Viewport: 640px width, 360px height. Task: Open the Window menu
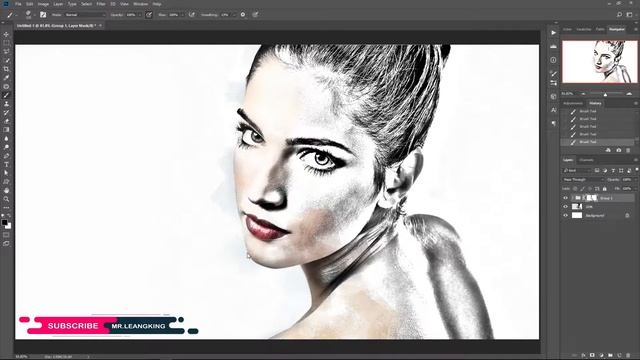141,4
